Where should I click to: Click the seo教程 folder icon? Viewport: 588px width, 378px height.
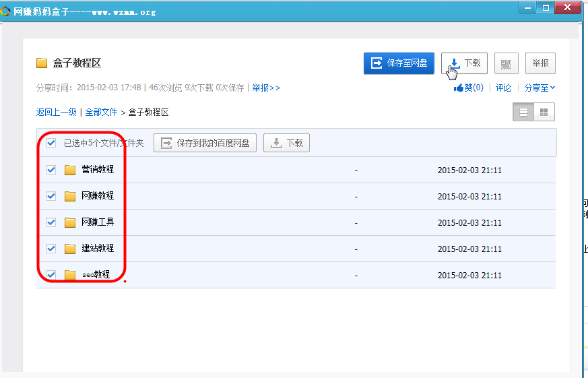click(70, 275)
